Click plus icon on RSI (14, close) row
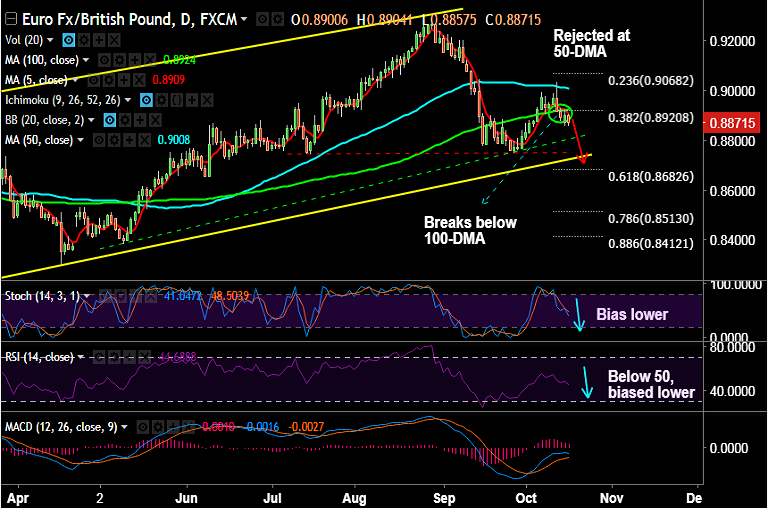 129,357
